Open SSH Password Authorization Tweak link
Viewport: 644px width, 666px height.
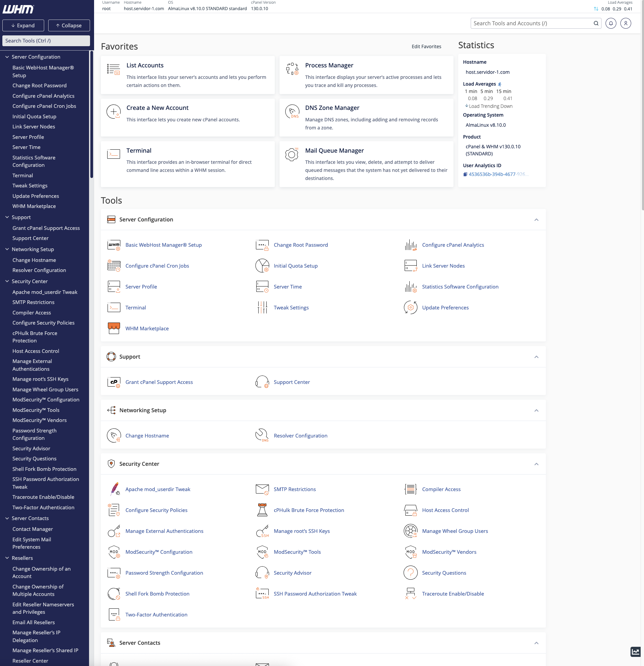315,594
